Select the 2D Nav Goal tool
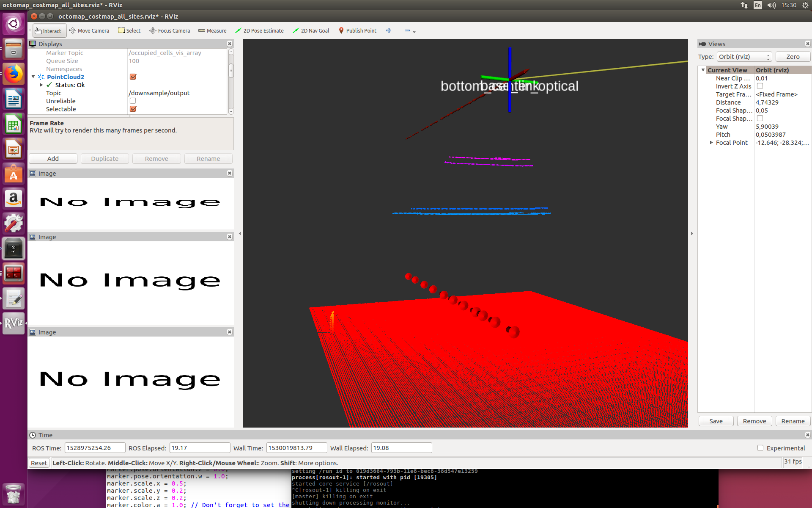The image size is (812, 508). tap(311, 30)
